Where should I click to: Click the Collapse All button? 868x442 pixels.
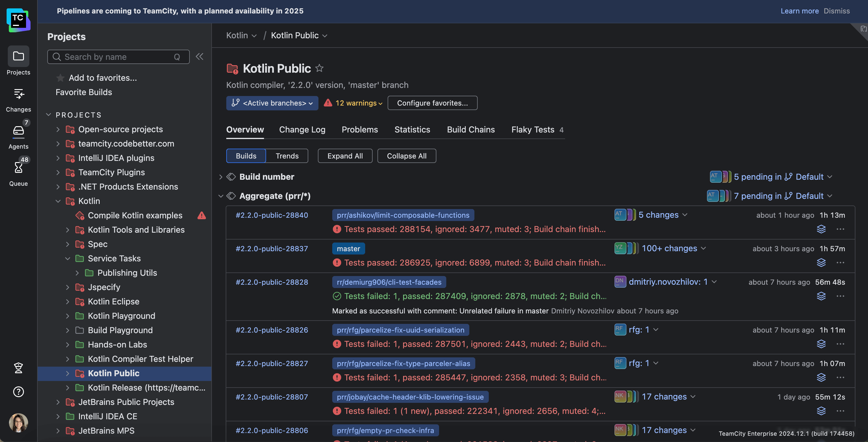click(x=407, y=156)
